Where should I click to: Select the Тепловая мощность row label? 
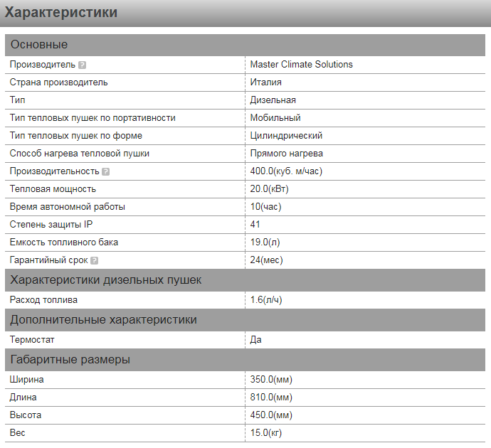tap(53, 189)
